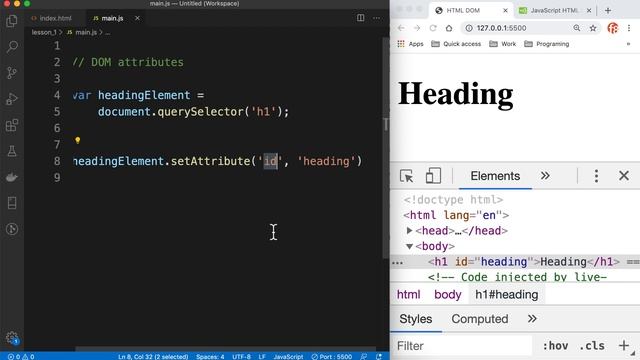
Task: Toggle the :hov element state panel
Action: tap(555, 346)
